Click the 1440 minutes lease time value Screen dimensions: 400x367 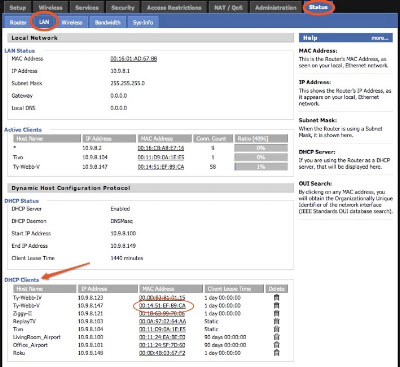tap(127, 258)
